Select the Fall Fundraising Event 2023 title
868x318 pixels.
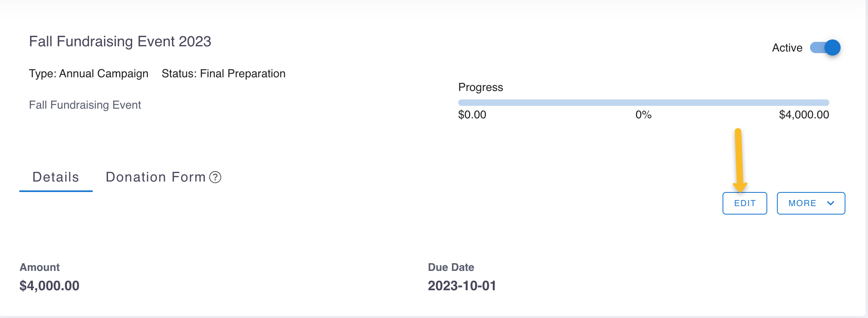tap(120, 41)
